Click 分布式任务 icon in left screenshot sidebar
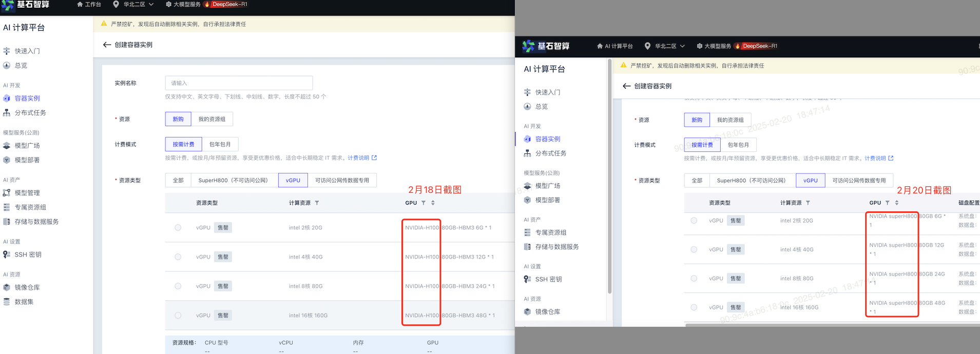980x354 pixels. (x=7, y=112)
